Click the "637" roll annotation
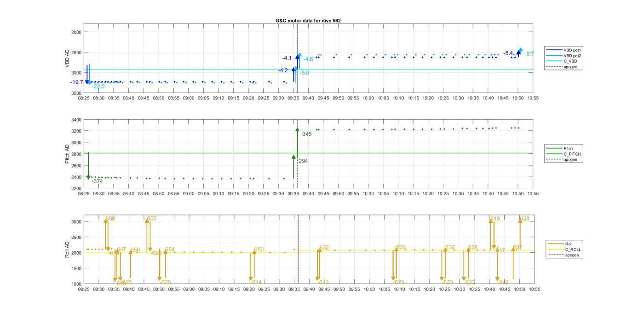Screen dimensions: 644x319 pos(517,248)
